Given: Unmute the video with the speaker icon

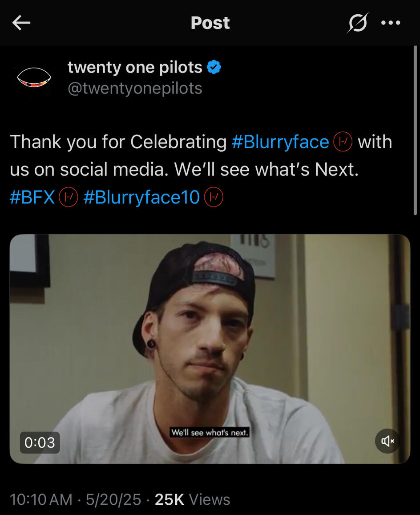Looking at the screenshot, I should point(388,441).
